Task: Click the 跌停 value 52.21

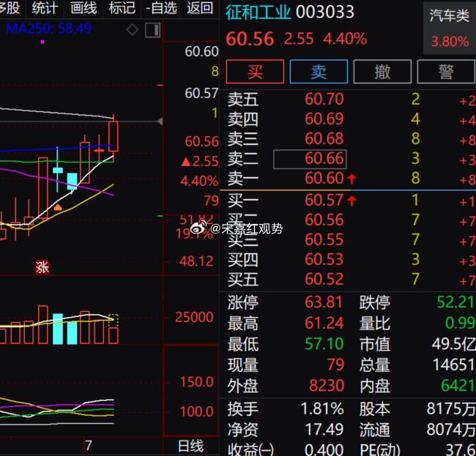Action: pos(455,302)
